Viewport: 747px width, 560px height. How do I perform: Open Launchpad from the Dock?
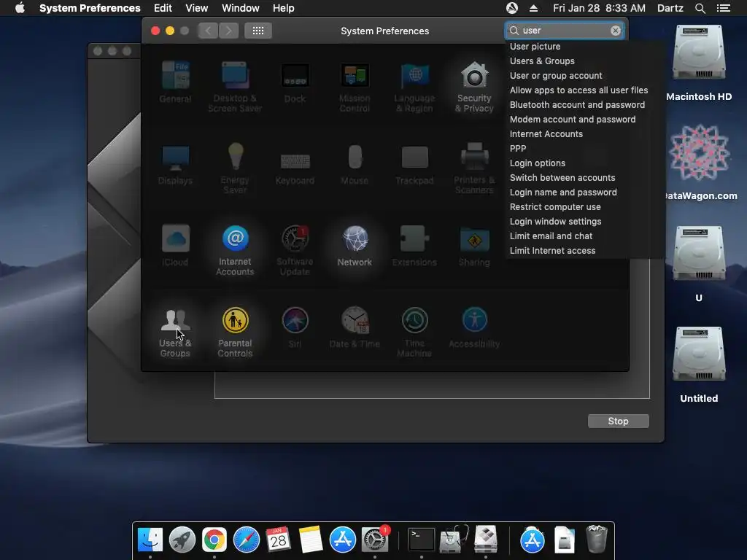pyautogui.click(x=182, y=540)
